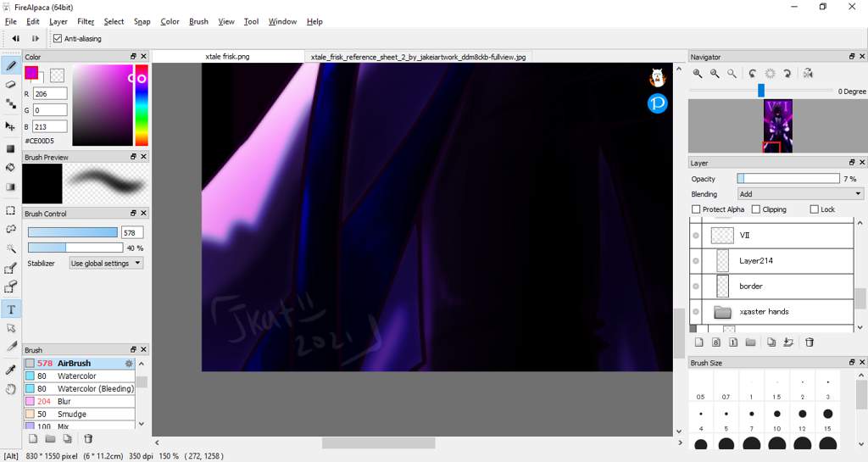868x462 pixels.
Task: Open the Snap menu
Action: coord(142,21)
